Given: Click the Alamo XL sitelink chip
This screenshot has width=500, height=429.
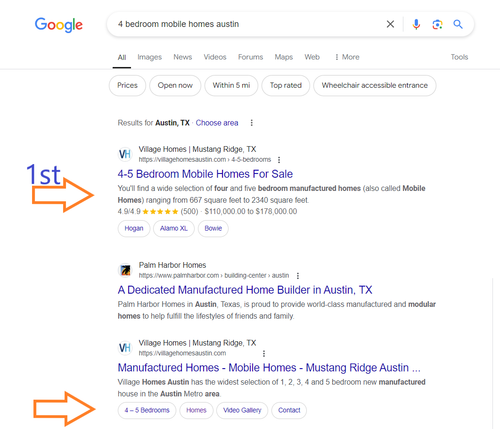Looking at the screenshot, I should point(174,228).
